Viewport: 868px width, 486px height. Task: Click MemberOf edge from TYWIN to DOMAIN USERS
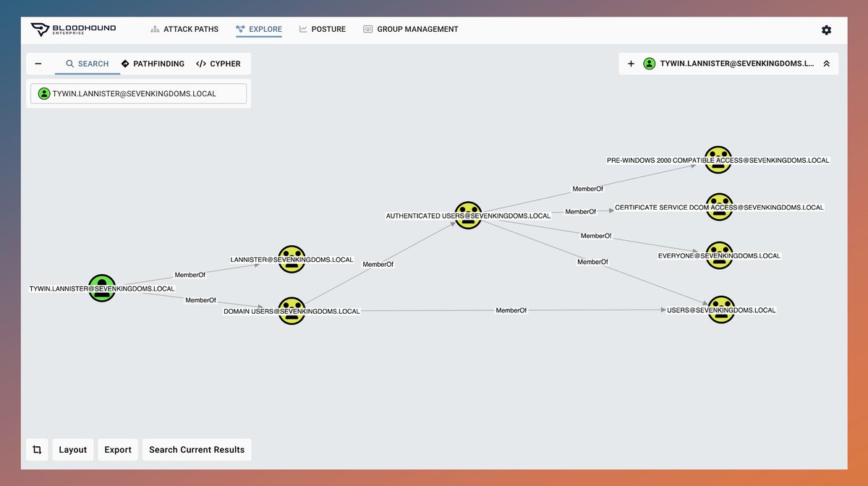click(x=200, y=299)
